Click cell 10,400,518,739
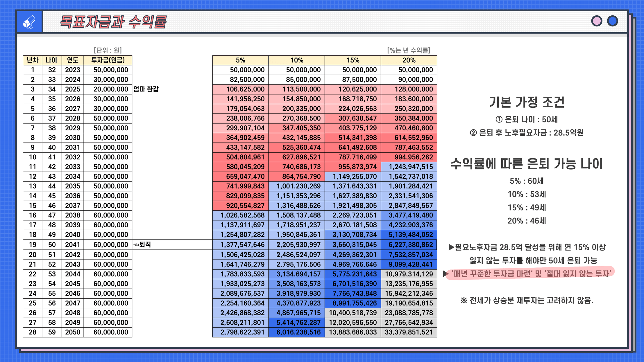This screenshot has height=362, width=644. [353, 313]
